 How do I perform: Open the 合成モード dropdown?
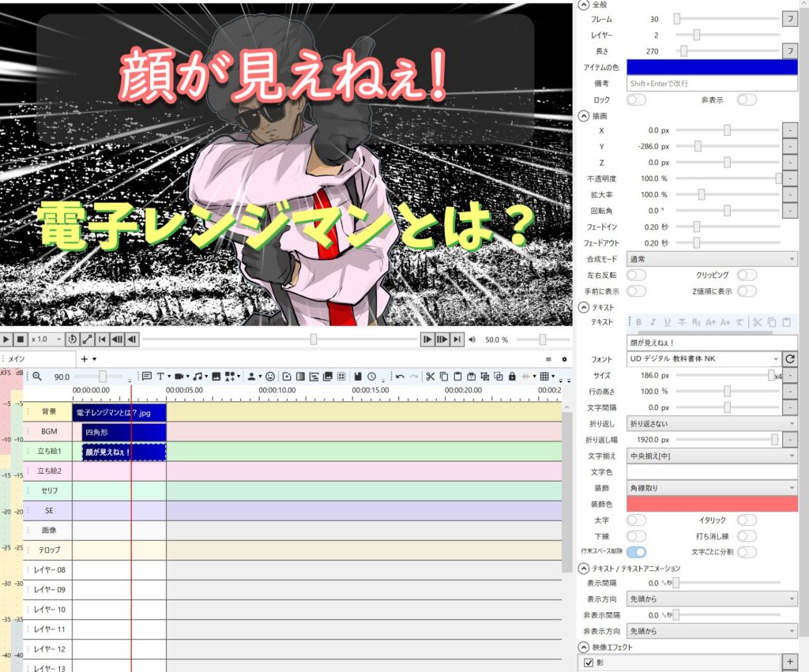[x=711, y=258]
